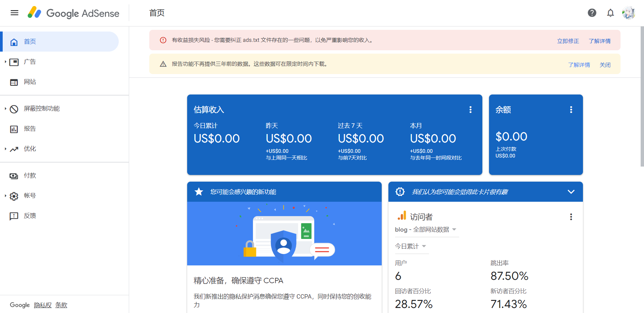
Task: Expand the 广告 sidebar section
Action: point(6,62)
